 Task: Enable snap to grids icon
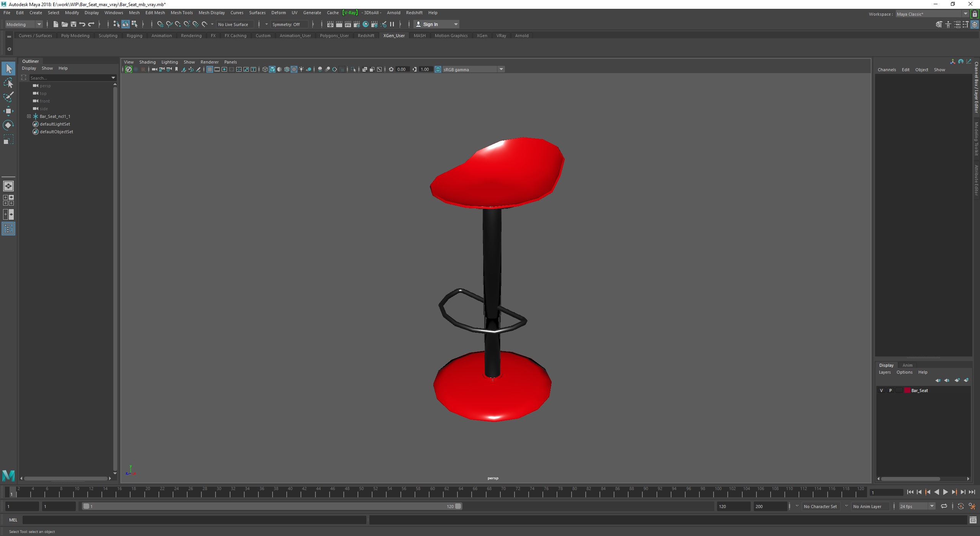(160, 24)
